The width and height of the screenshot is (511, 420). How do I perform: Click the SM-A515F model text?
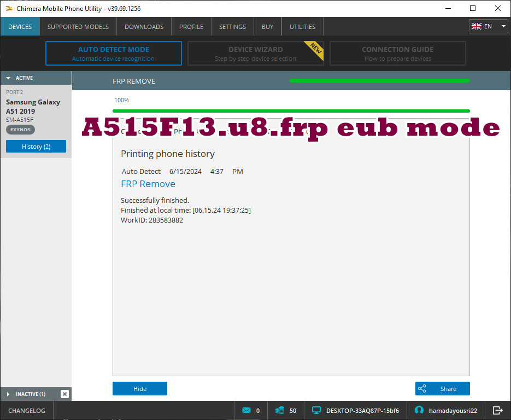tap(20, 120)
